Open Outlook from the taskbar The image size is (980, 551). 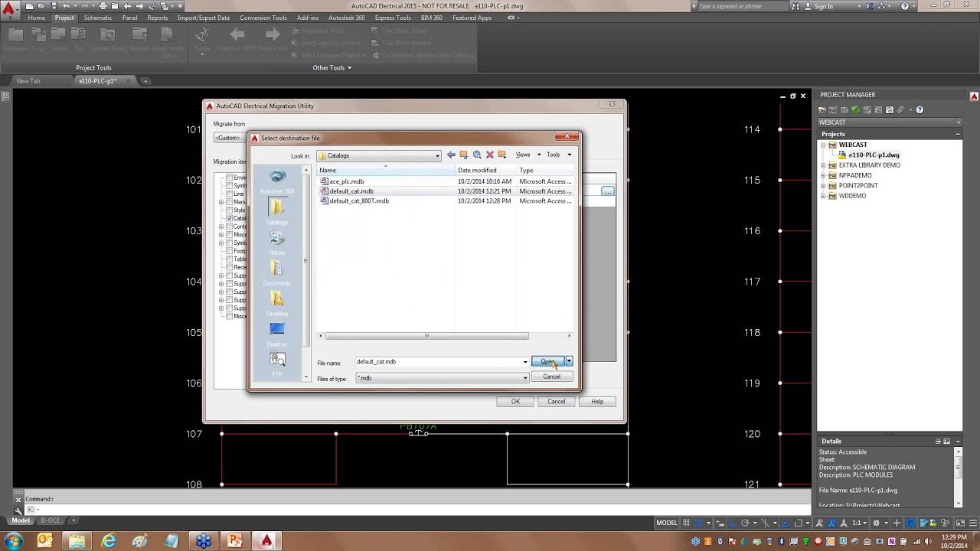click(x=45, y=541)
